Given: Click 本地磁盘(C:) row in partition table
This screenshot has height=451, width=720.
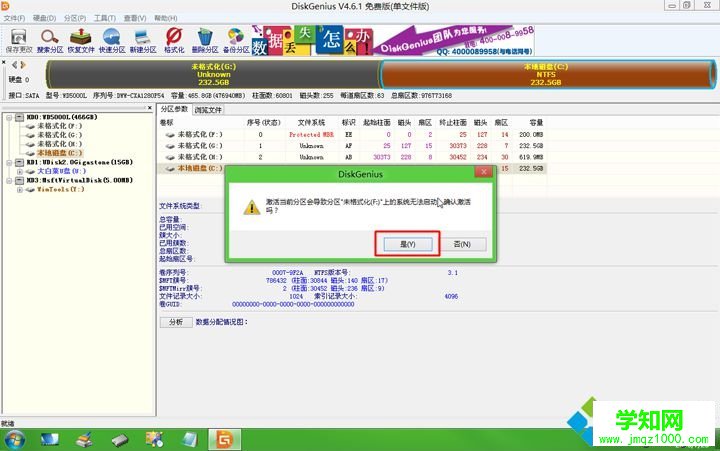Looking at the screenshot, I should click(x=353, y=169).
